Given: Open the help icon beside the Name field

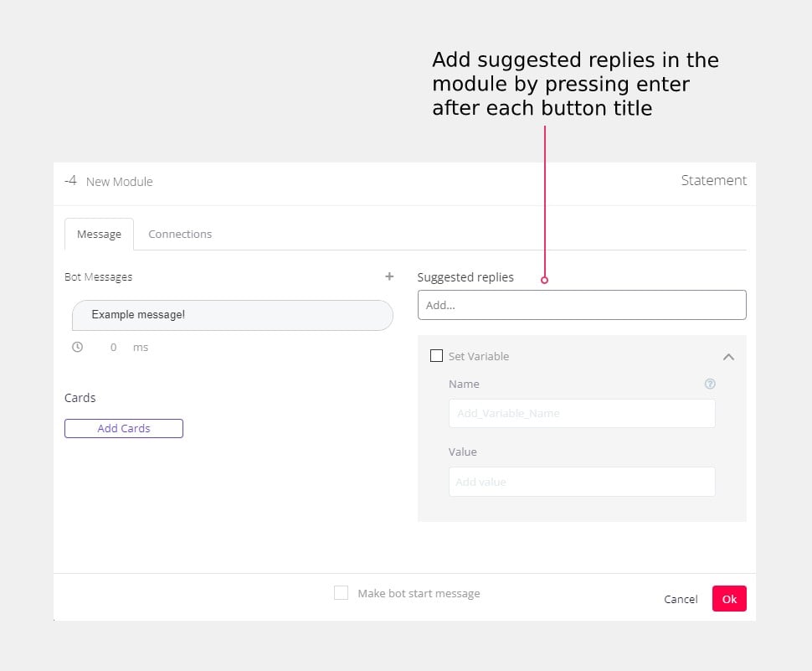Looking at the screenshot, I should [x=709, y=384].
